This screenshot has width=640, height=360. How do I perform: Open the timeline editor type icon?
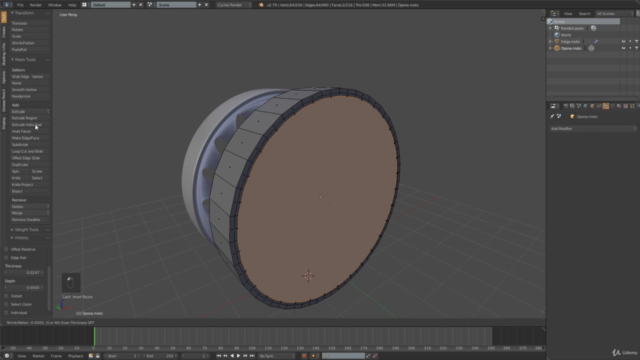[x=7, y=356]
